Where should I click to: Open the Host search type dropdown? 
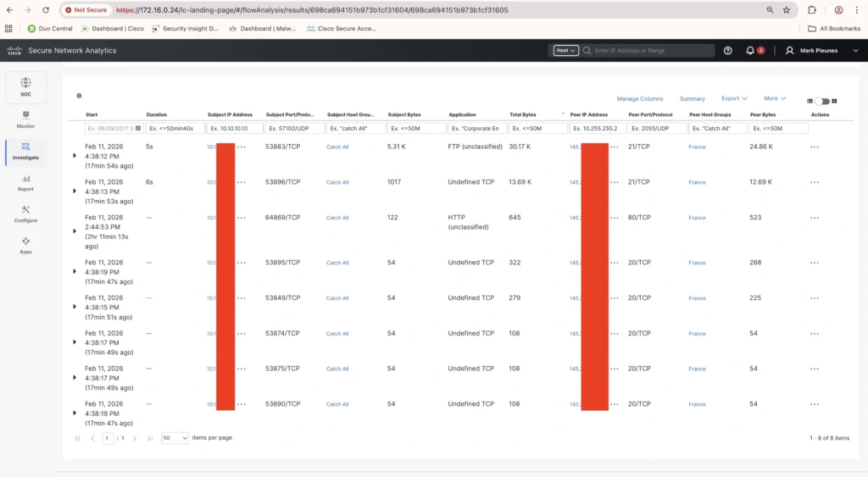[x=565, y=51]
